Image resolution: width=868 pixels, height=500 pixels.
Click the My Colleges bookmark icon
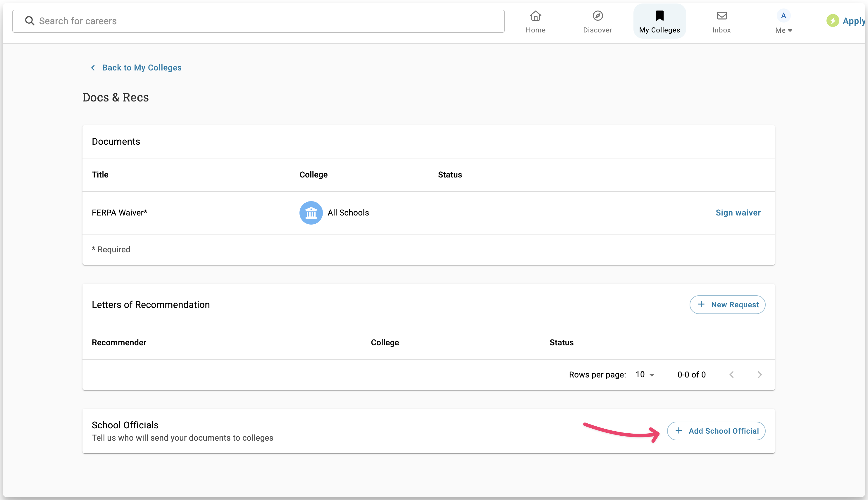pyautogui.click(x=659, y=16)
